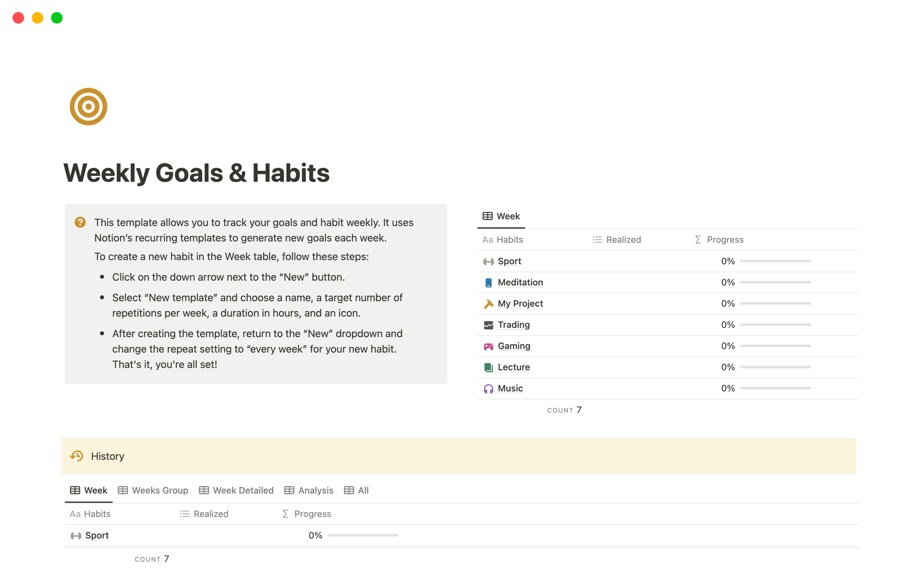The height and width of the screenshot is (578, 924).
Task: Click the table icon next to the Week view
Action: 487,216
